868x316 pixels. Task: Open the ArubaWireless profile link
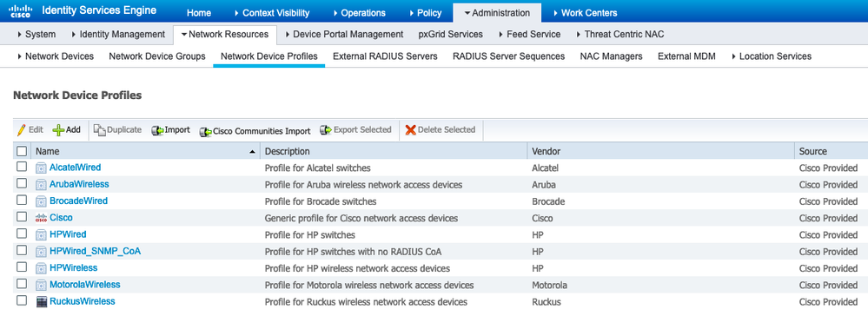tap(79, 184)
